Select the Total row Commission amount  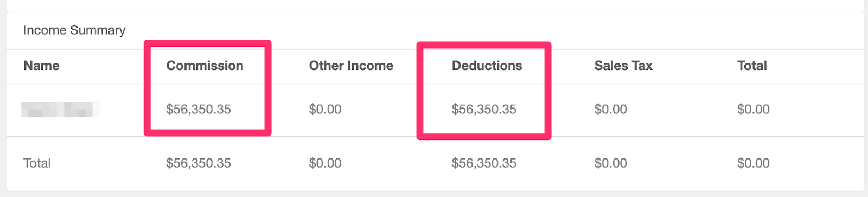point(199,163)
